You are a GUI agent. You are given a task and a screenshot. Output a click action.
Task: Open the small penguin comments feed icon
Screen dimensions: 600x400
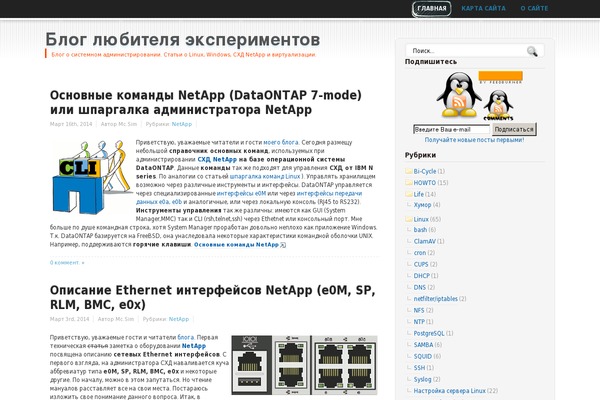tap(498, 105)
